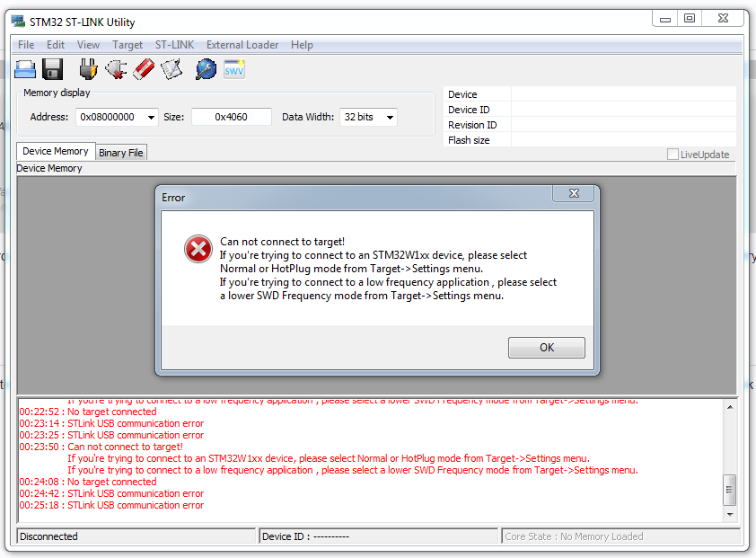Click the log scrollbar up arrow

click(x=730, y=407)
